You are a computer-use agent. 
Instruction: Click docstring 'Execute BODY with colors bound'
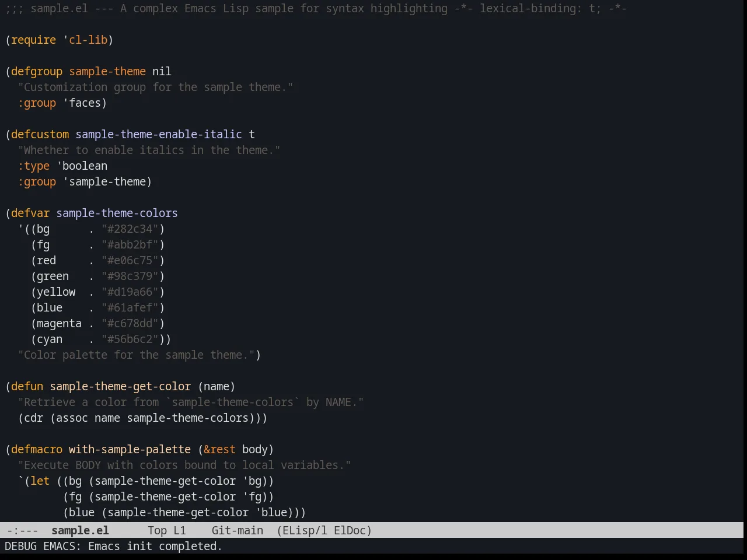(120, 465)
